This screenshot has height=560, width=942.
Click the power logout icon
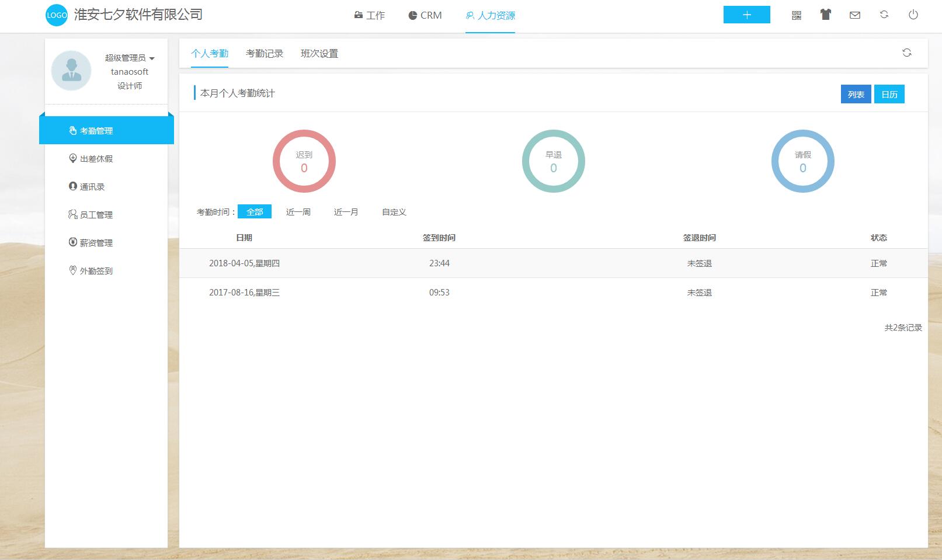click(x=913, y=15)
